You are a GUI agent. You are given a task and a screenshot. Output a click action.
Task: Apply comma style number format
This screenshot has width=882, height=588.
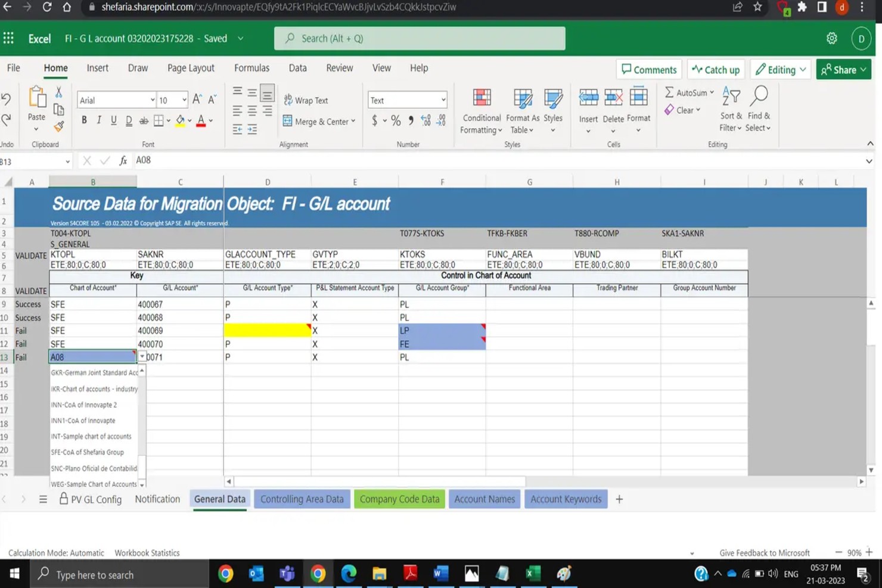click(x=411, y=120)
